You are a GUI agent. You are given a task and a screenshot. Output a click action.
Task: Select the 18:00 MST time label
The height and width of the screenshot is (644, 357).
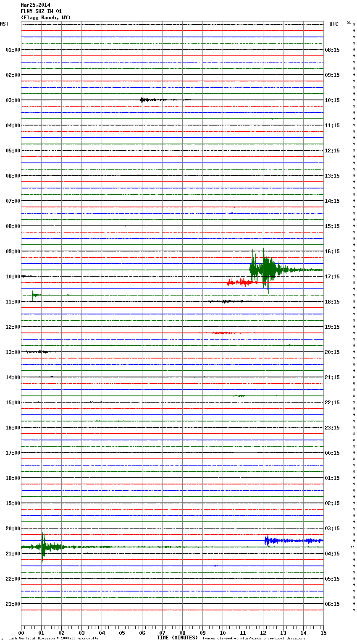[13, 478]
